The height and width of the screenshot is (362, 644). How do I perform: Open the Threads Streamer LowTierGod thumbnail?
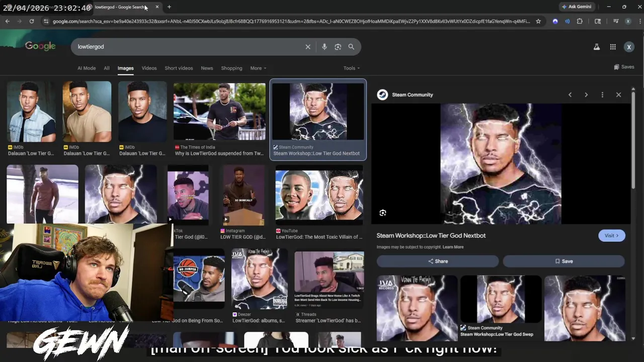point(329,280)
